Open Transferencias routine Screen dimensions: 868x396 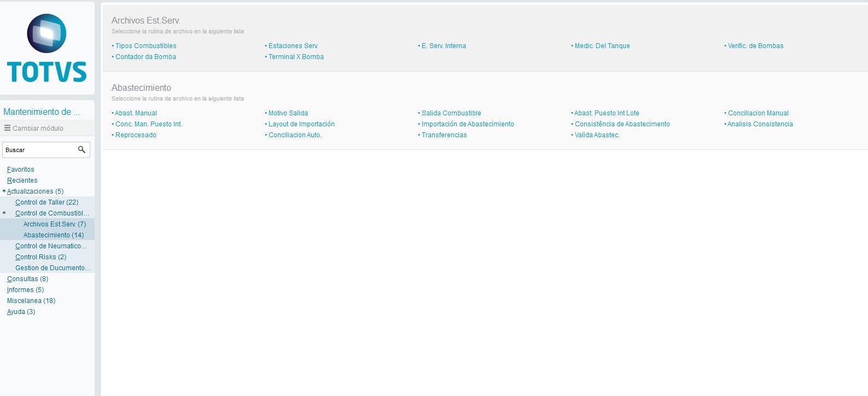[444, 135]
